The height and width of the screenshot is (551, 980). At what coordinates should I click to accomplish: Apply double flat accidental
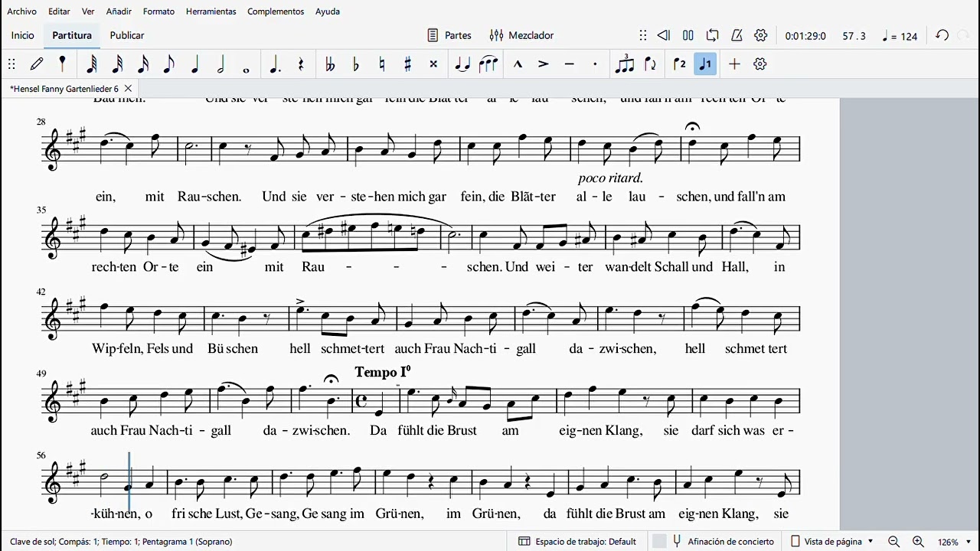330,64
